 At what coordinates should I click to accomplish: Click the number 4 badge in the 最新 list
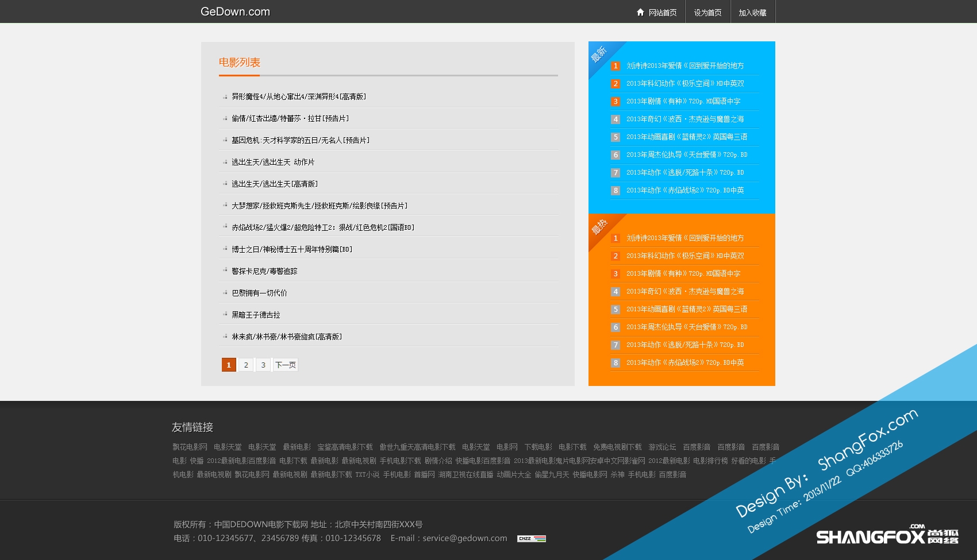(616, 119)
